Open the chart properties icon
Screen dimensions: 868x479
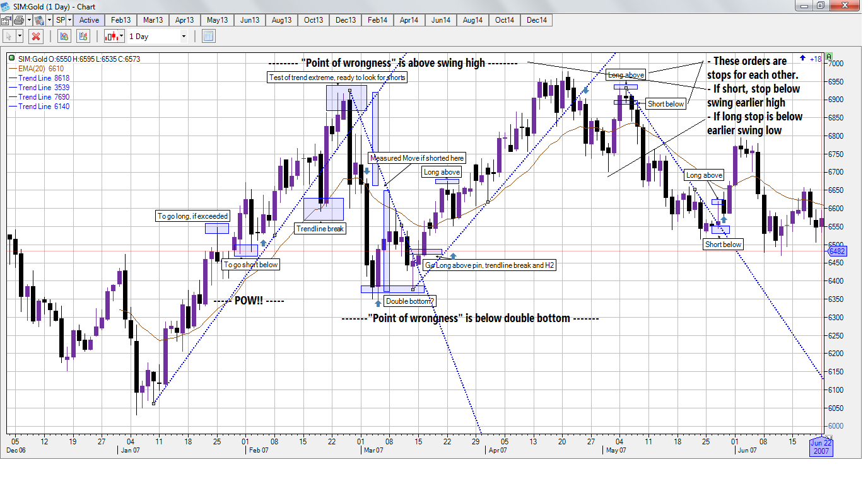[x=6, y=20]
